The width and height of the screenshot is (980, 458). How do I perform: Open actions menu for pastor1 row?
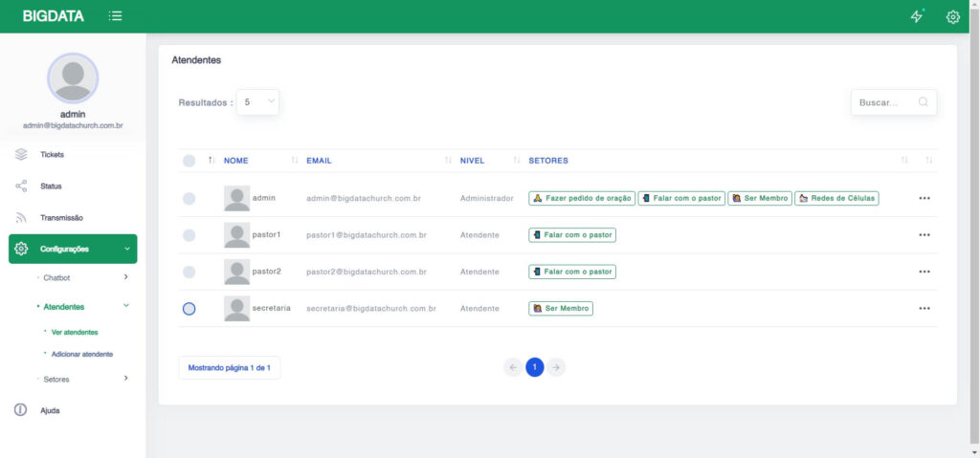click(x=924, y=235)
